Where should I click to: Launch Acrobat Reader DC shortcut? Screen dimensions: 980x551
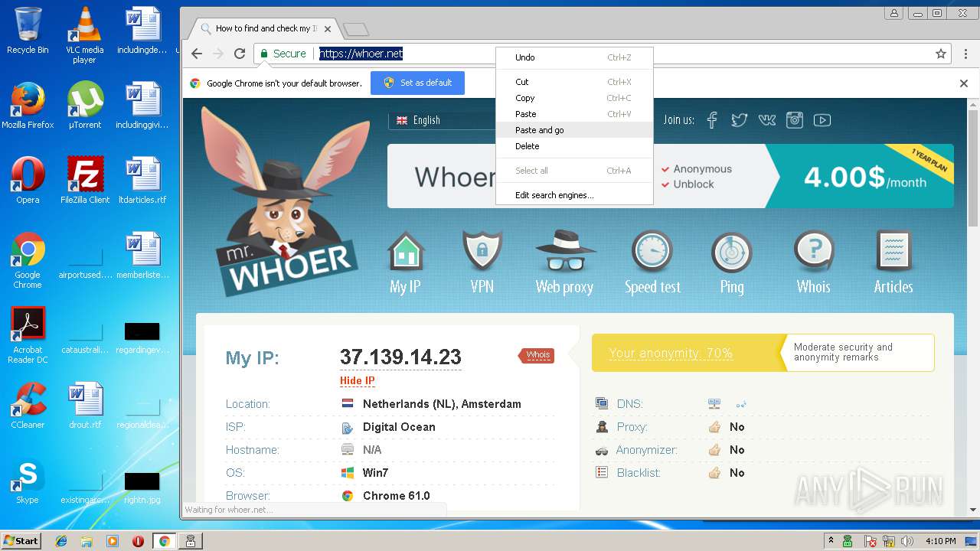click(28, 335)
